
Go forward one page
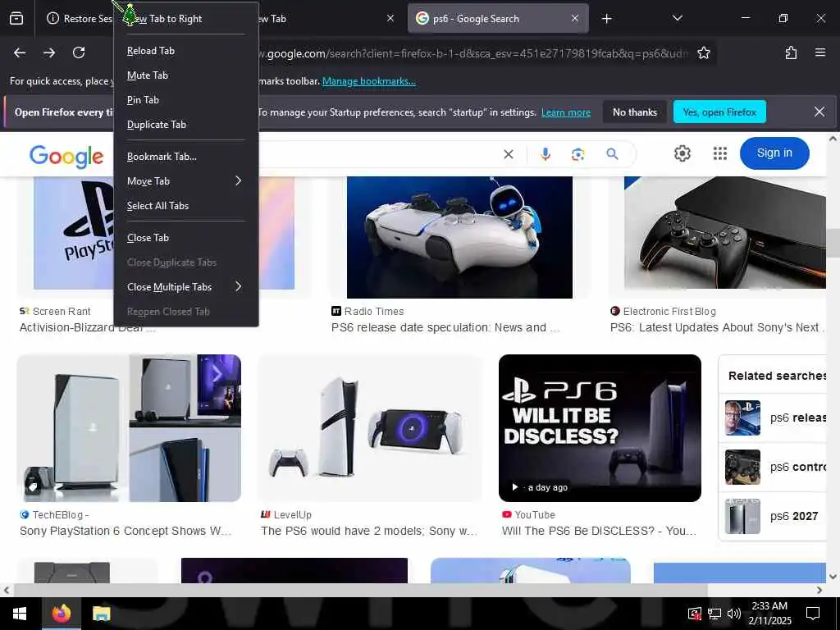(x=49, y=52)
